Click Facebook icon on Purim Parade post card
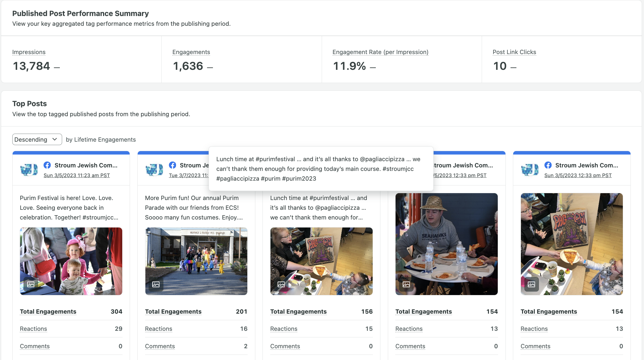Image resolution: width=644 pixels, height=360 pixels. (x=172, y=165)
